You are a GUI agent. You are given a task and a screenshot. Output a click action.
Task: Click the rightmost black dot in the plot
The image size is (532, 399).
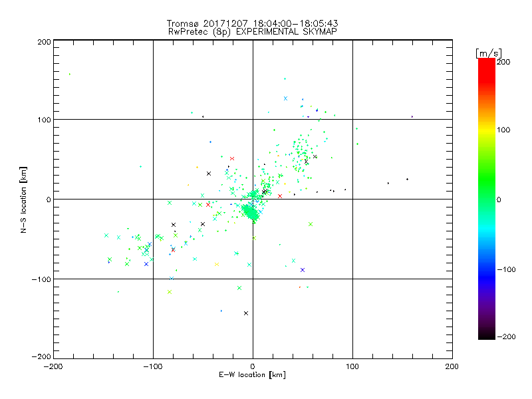click(x=412, y=117)
